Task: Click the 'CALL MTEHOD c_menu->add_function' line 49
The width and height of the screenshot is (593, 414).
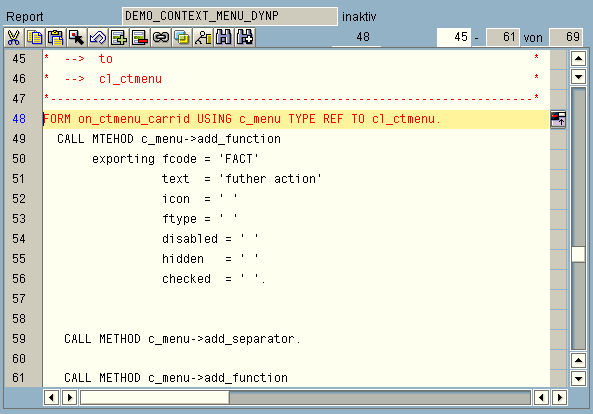Action: click(169, 139)
